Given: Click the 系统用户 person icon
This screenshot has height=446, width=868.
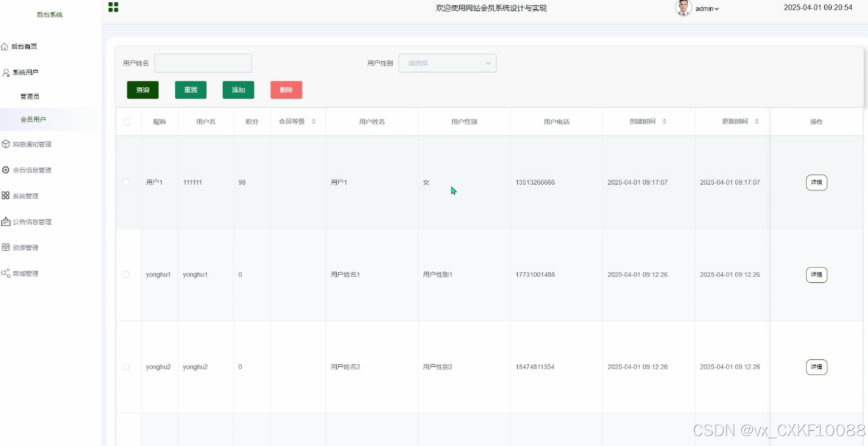Looking at the screenshot, I should point(6,73).
